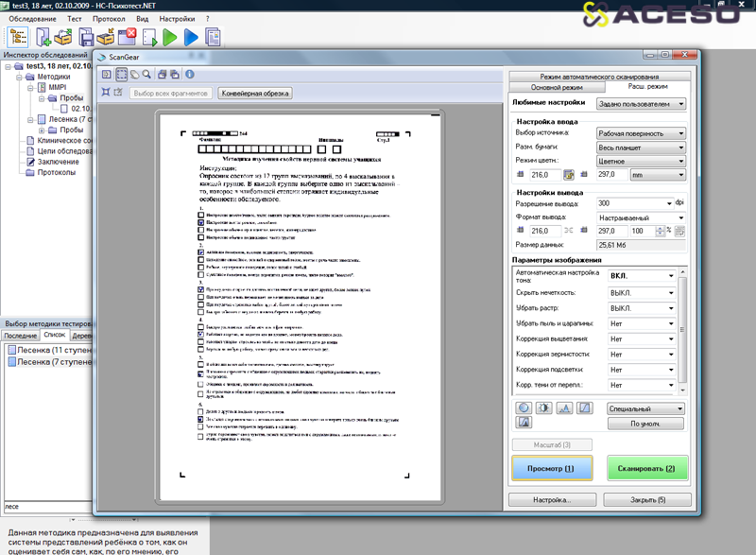This screenshot has width=756, height=555.
Task: Click the Просмотр (1) preview button
Action: [x=551, y=468]
